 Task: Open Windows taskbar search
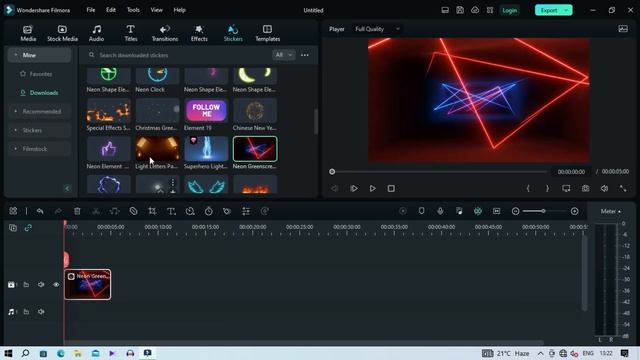pyautogui.click(x=25, y=353)
